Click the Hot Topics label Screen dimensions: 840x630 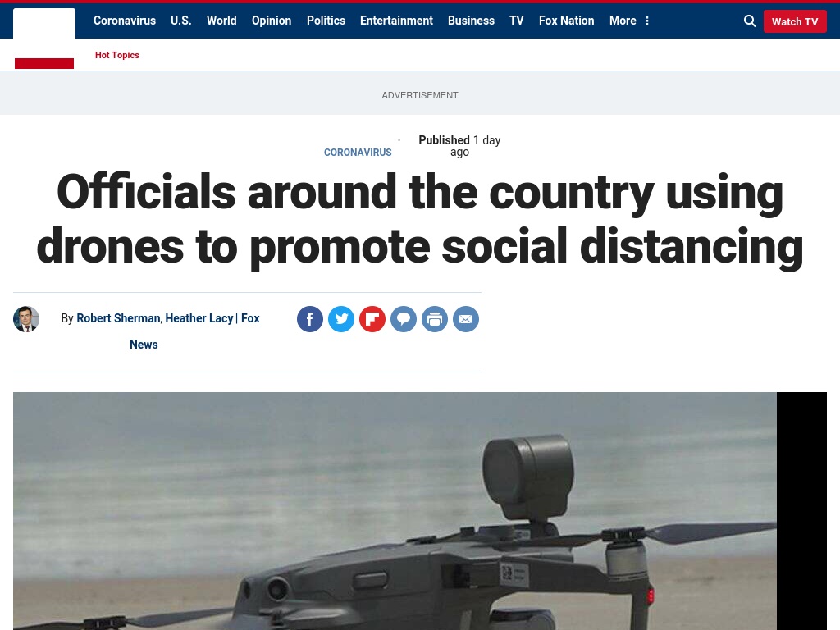pos(116,55)
